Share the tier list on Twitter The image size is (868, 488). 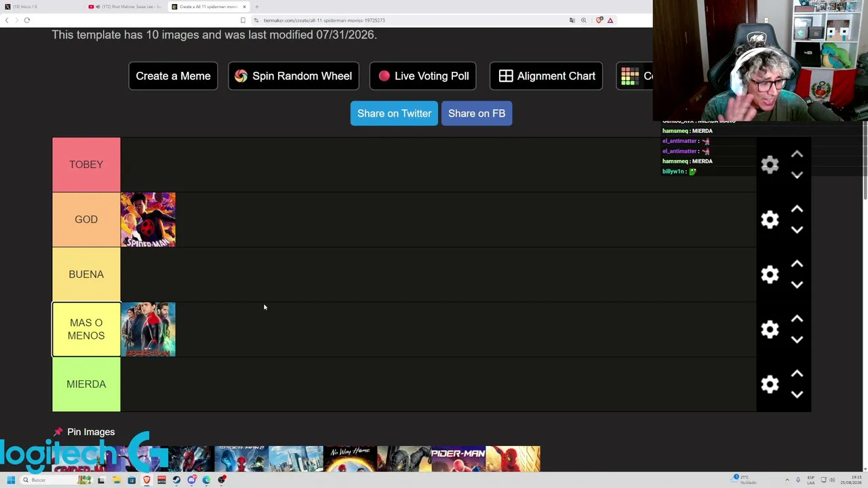point(394,113)
